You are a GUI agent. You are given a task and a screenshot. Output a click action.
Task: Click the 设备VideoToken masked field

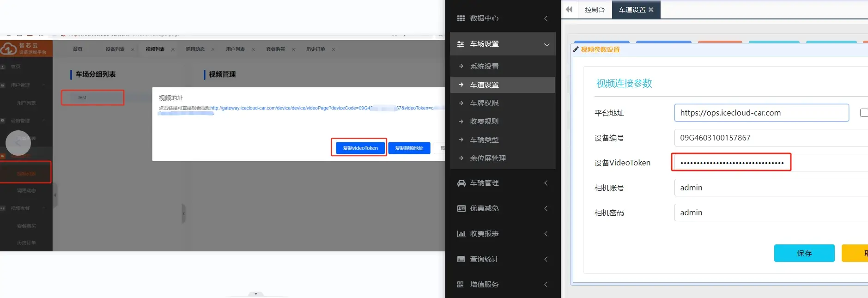pyautogui.click(x=771, y=163)
